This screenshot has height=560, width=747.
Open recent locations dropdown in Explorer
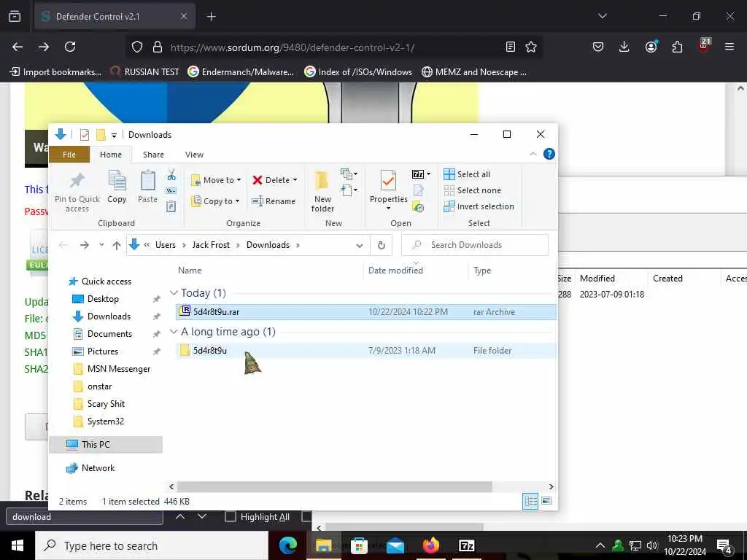101,245
